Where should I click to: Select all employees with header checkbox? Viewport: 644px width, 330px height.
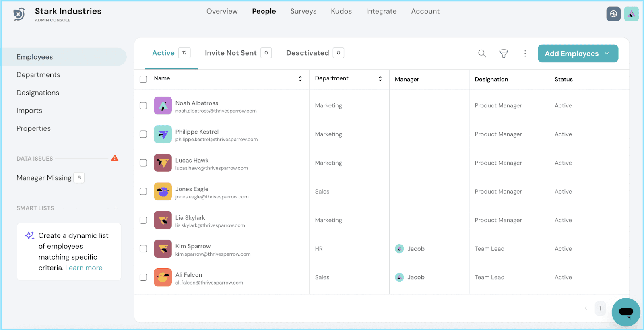143,79
